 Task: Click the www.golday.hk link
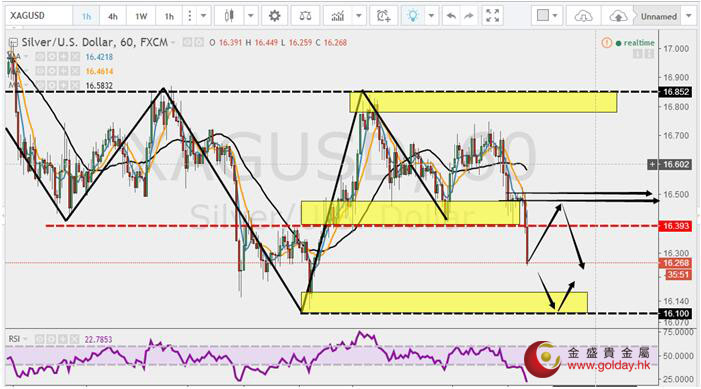pos(609,366)
